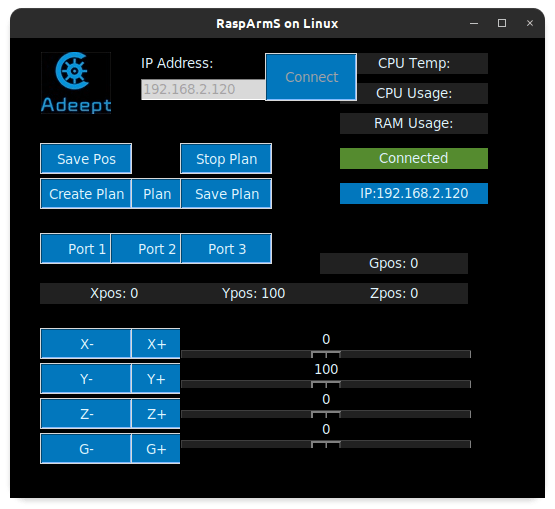The image size is (555, 509).
Task: Click Save Plan
Action: coord(227,194)
